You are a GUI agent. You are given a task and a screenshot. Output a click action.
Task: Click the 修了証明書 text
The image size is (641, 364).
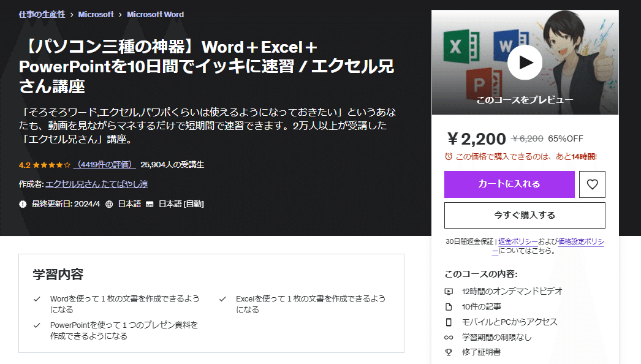[481, 352]
